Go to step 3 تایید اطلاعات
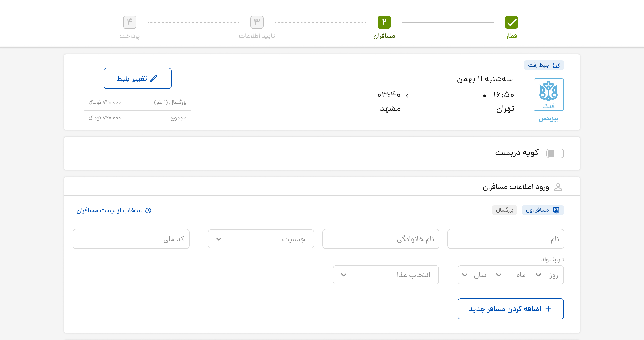Screen dimensions: 644x340 click(257, 22)
